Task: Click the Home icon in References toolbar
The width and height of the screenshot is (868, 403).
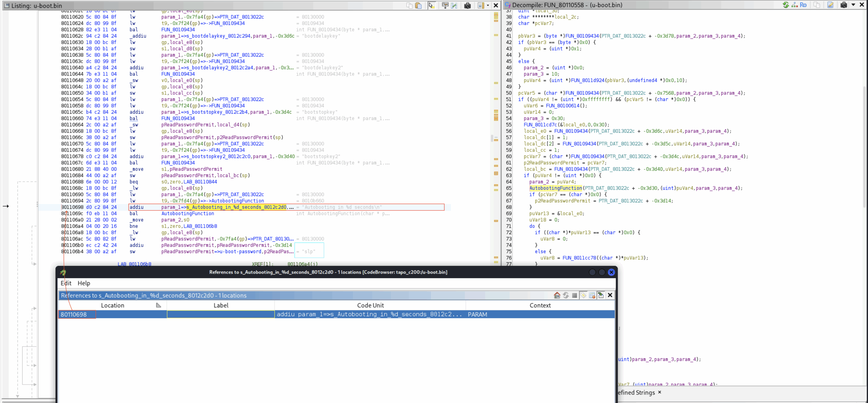Action: (557, 295)
